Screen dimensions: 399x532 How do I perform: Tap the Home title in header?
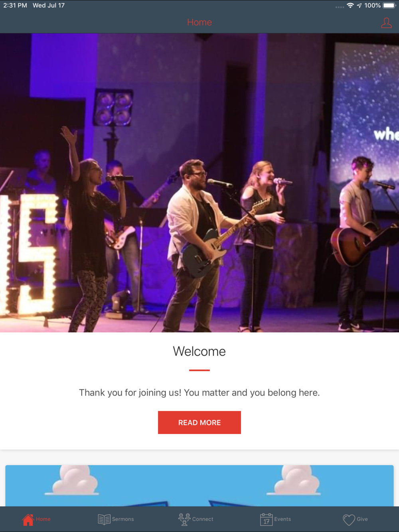pyautogui.click(x=199, y=22)
